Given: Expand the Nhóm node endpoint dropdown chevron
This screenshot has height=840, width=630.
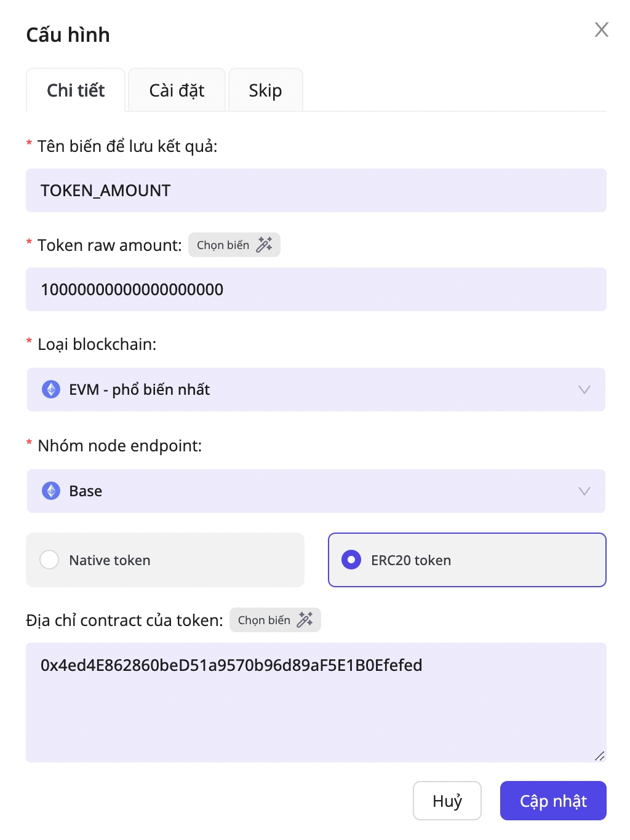Looking at the screenshot, I should point(584,491).
